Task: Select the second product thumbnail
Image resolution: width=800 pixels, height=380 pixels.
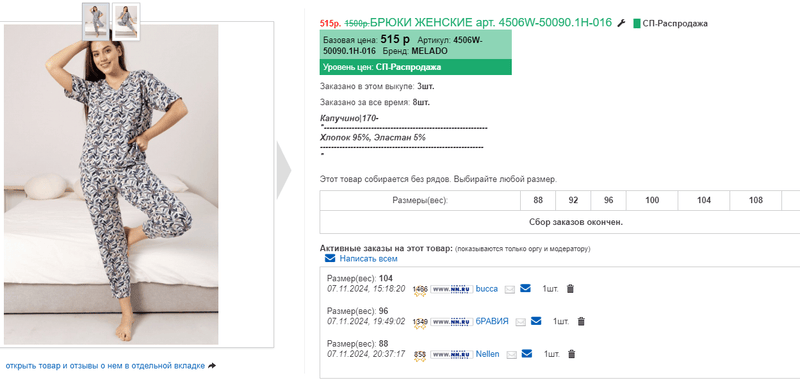Action: pyautogui.click(x=126, y=21)
